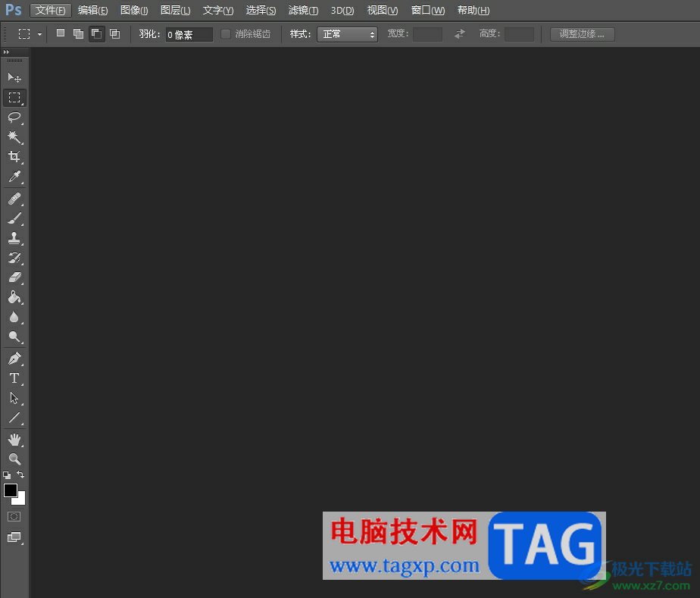This screenshot has width=700, height=598.
Task: Choose Intersect with Selection mode
Action: pos(115,33)
